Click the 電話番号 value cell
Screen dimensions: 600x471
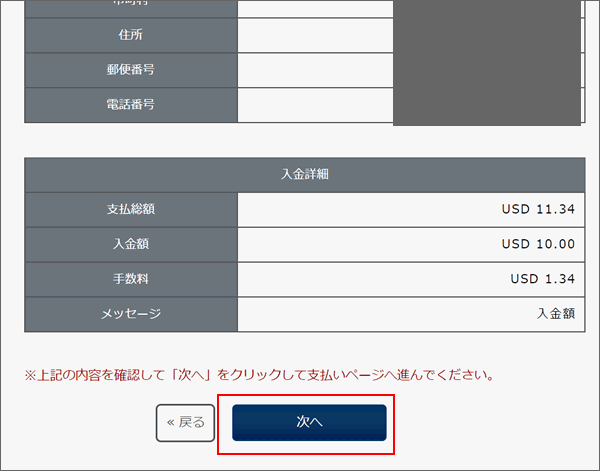pyautogui.click(x=315, y=105)
